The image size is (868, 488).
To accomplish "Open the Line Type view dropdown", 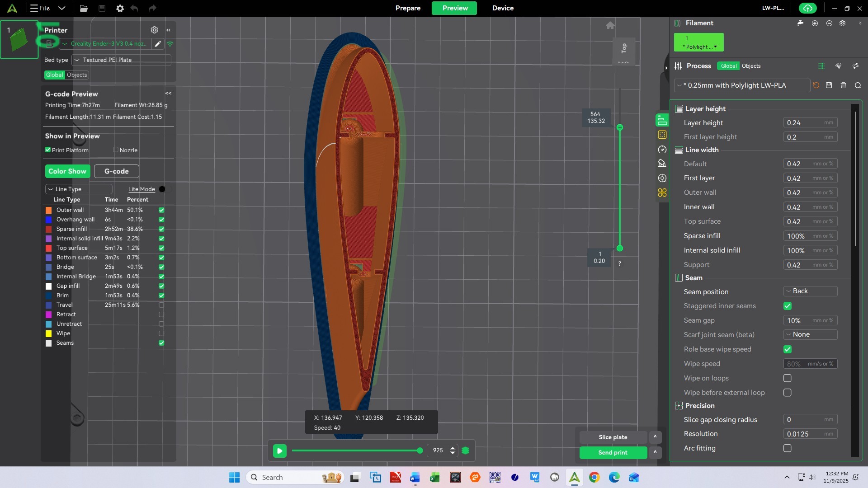I will [79, 189].
